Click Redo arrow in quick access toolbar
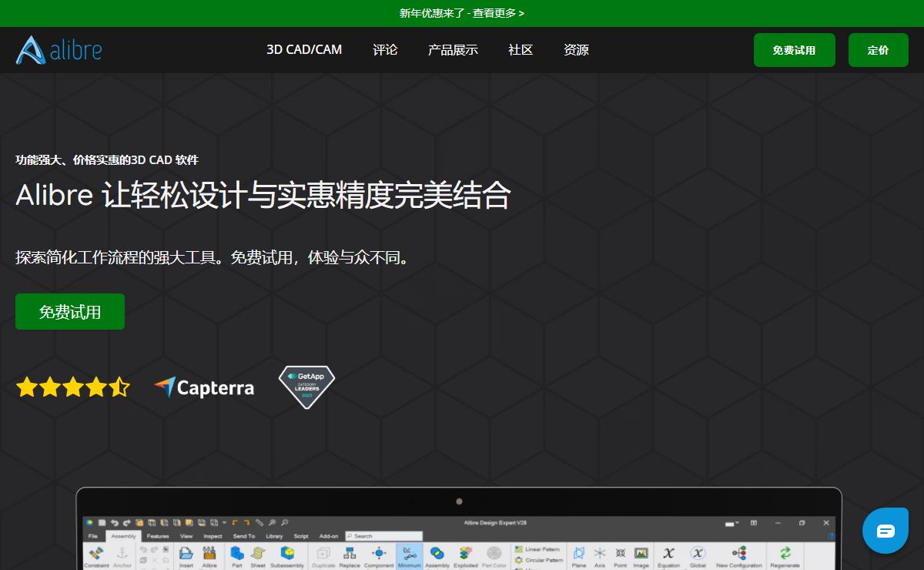Viewport: 924px width, 570px height. click(127, 523)
